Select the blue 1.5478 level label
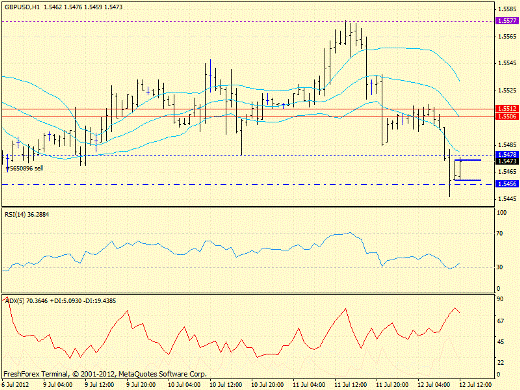The height and width of the screenshot is (390, 520). pos(507,155)
